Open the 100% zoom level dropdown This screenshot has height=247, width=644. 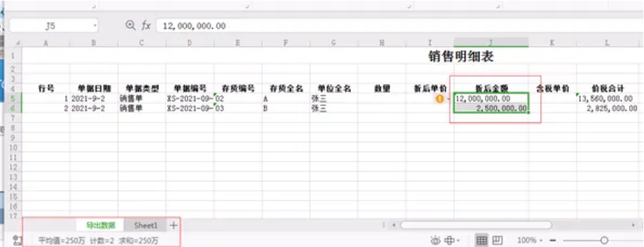pyautogui.click(x=529, y=240)
